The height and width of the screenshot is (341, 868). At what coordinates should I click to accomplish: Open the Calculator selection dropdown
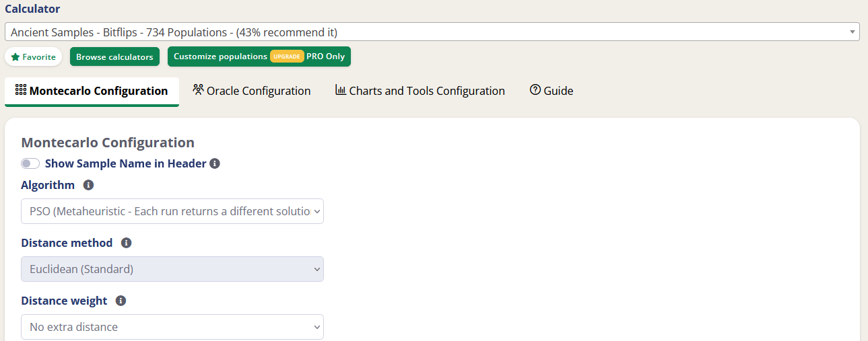432,32
